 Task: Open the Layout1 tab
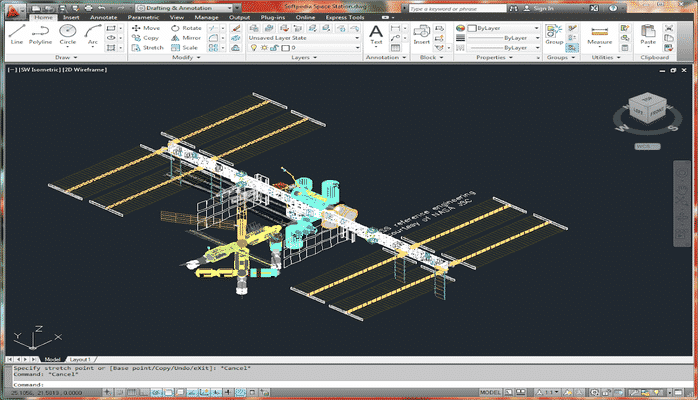pos(79,358)
